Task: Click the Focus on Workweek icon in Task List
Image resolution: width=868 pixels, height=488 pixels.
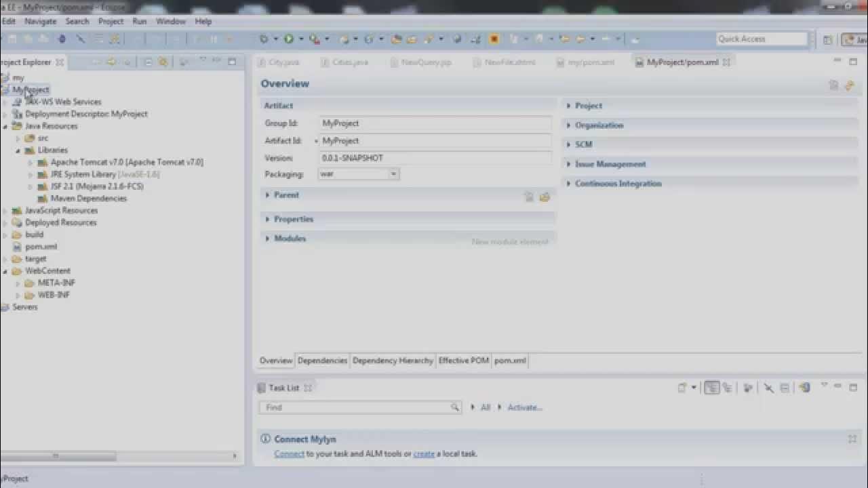Action: (x=748, y=388)
